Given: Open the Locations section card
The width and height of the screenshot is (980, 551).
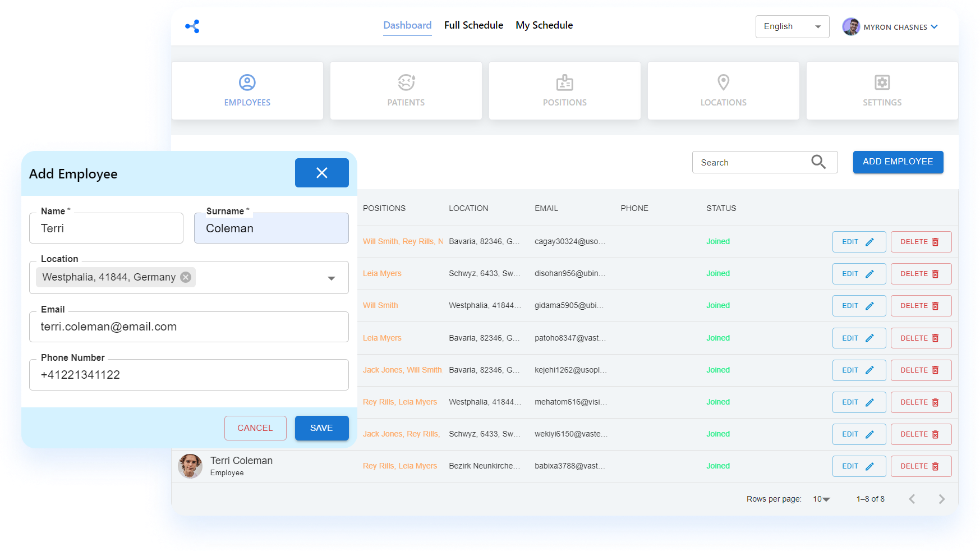Looking at the screenshot, I should point(723,90).
